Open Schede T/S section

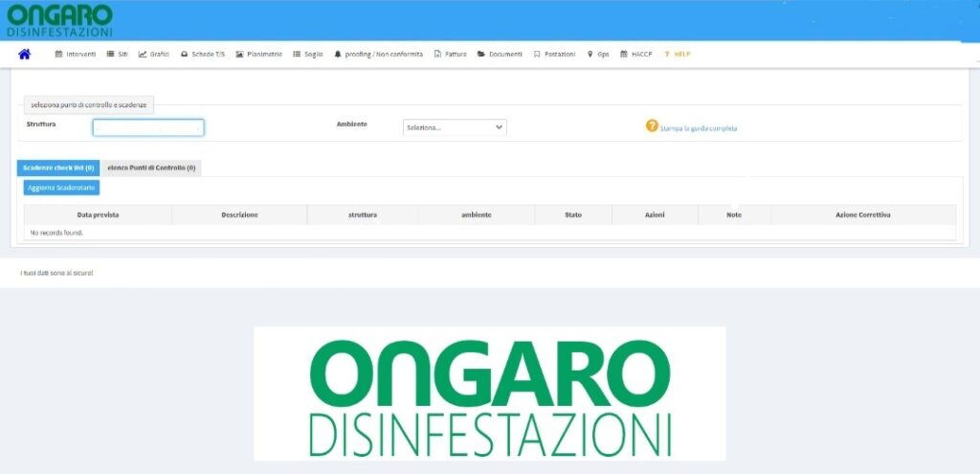(x=203, y=55)
